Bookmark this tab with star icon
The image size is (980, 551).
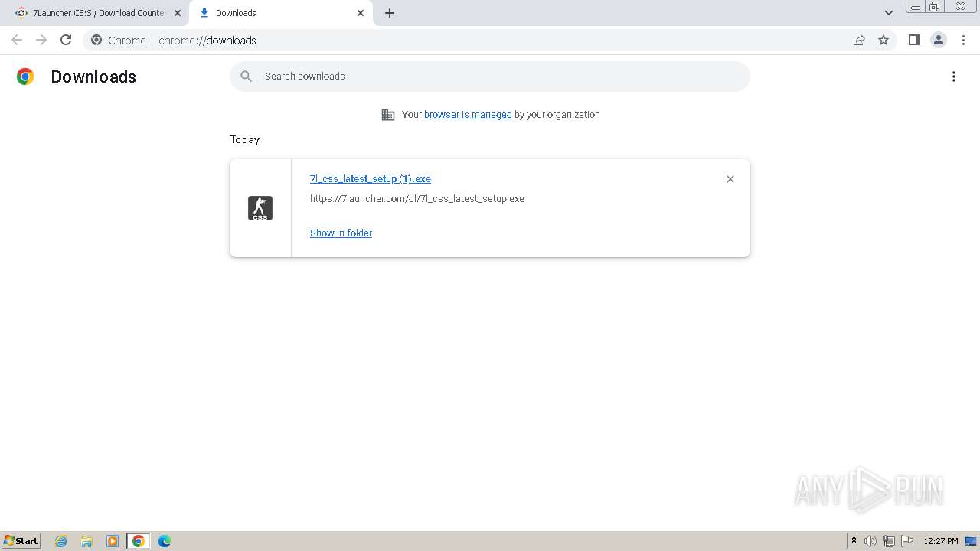884,40
